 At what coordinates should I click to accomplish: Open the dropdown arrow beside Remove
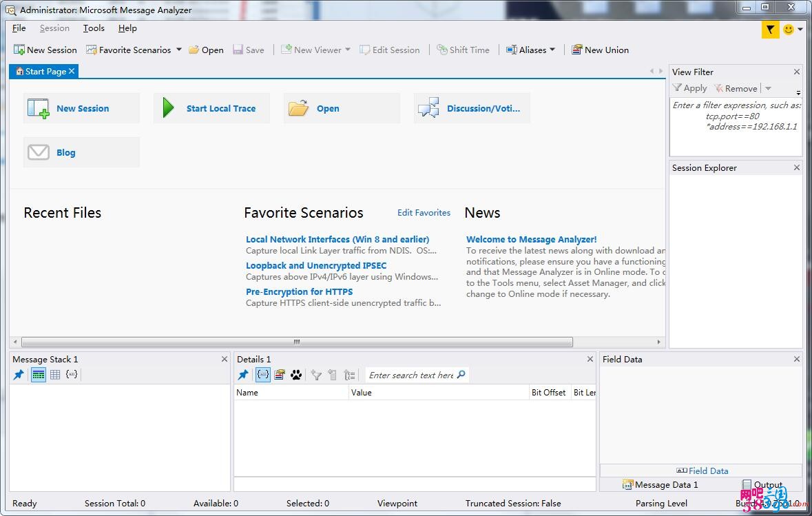[769, 88]
